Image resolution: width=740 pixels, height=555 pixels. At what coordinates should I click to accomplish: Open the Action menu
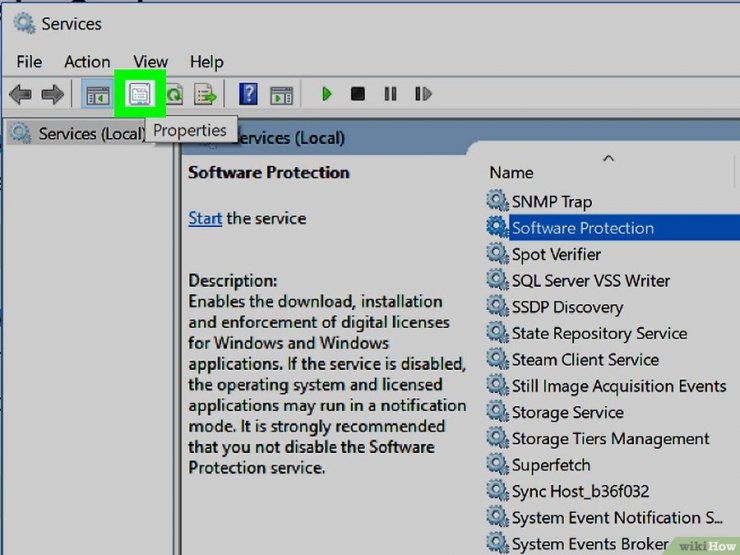(x=87, y=62)
